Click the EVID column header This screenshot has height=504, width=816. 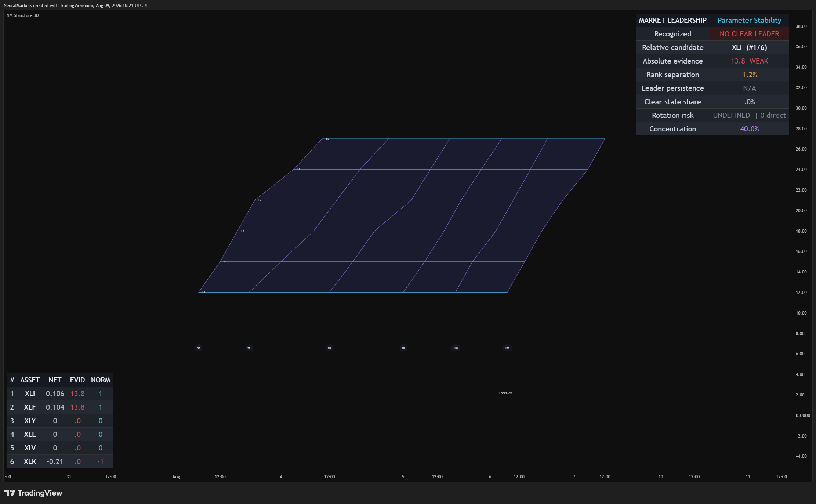click(x=77, y=380)
